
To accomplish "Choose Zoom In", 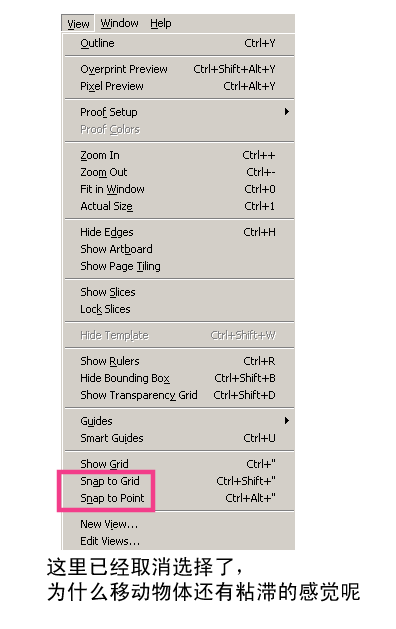I will coord(179,155).
